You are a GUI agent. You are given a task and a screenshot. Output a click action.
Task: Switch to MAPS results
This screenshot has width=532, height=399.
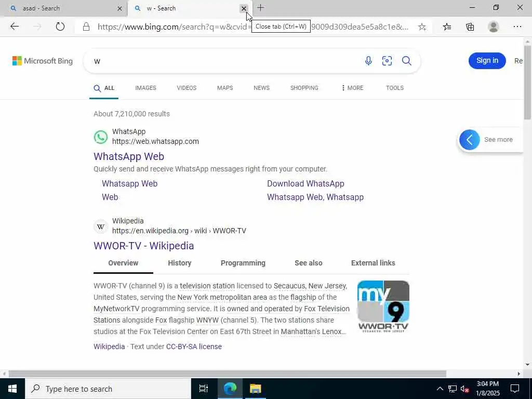pos(225,88)
